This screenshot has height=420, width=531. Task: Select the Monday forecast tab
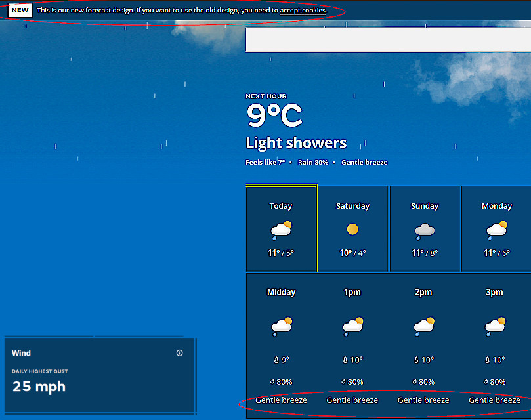(496, 228)
